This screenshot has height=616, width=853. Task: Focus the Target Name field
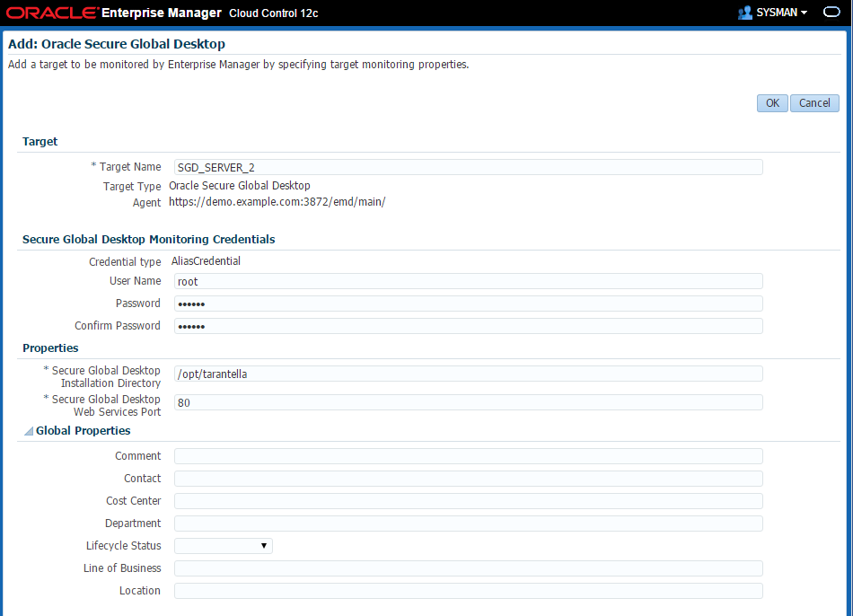[469, 167]
